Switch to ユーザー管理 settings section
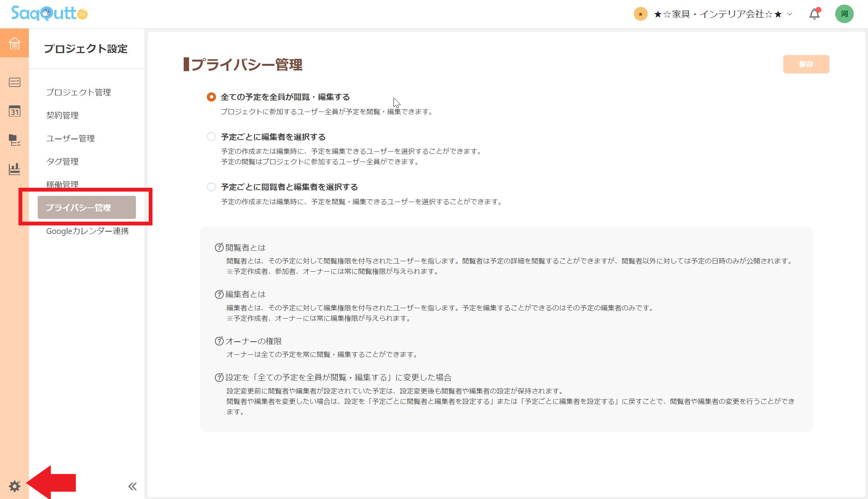This screenshot has height=499, width=868. click(70, 139)
